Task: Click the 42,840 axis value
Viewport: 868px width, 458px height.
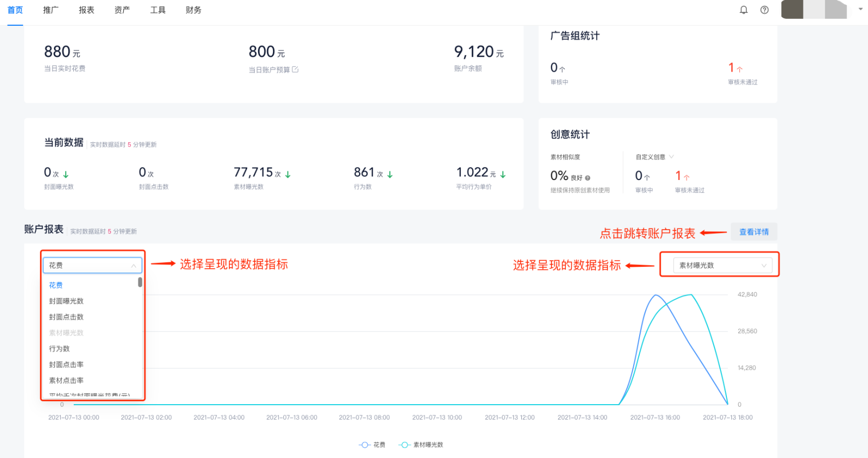Action: (x=747, y=295)
